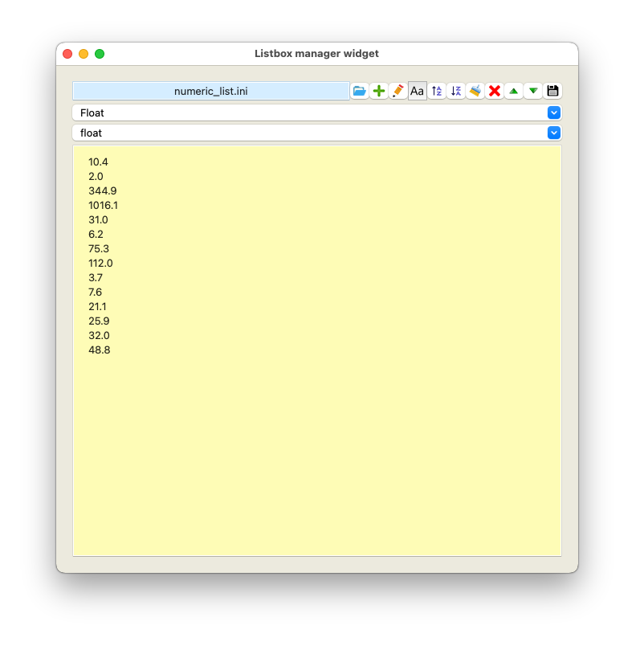Delete item with red X icon
The width and height of the screenshot is (644, 646).
[495, 91]
